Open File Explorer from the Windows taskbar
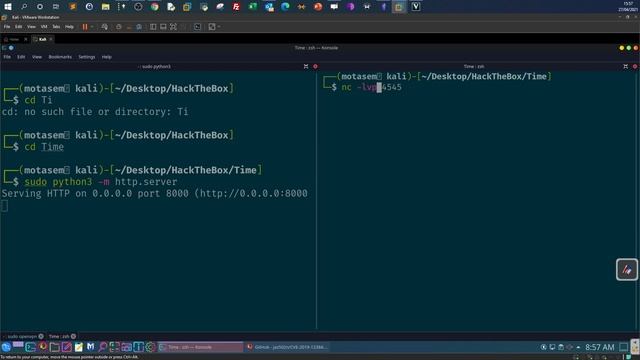 pyautogui.click(x=105, y=7)
